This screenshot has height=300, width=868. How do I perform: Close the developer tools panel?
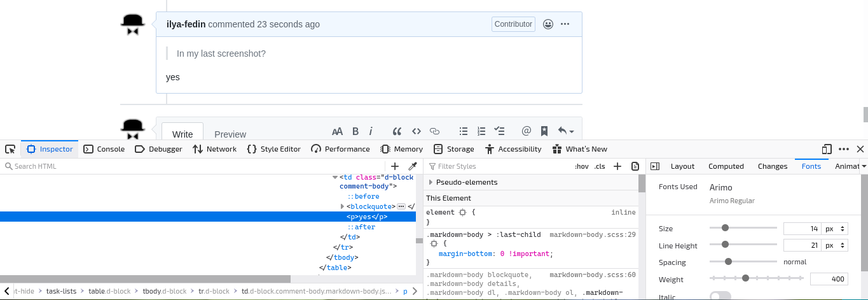860,149
